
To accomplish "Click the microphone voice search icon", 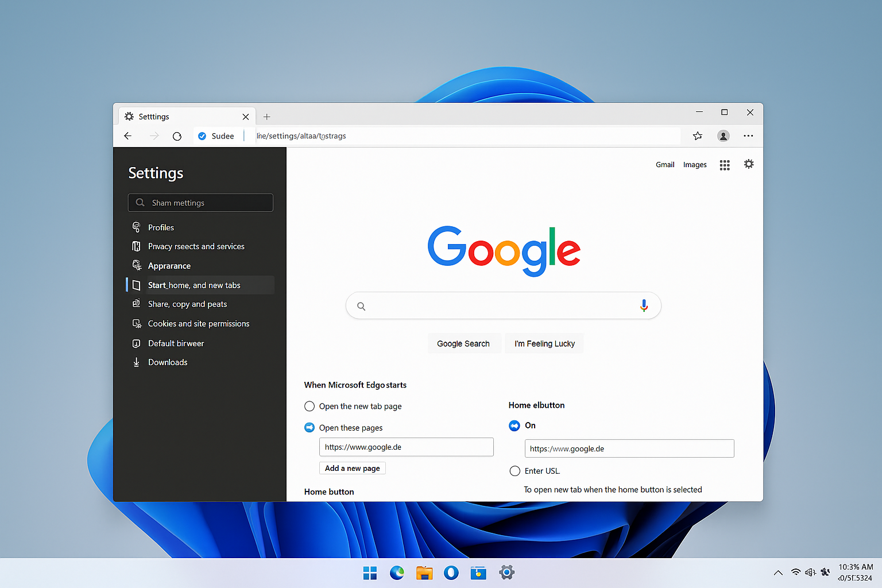I will [644, 305].
